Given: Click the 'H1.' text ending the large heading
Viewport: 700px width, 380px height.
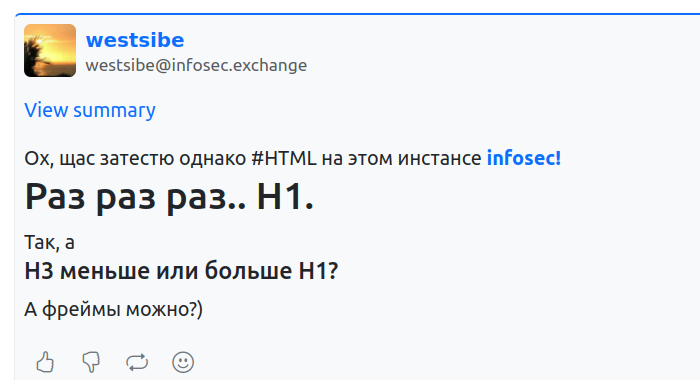Looking at the screenshot, I should click(x=285, y=197).
